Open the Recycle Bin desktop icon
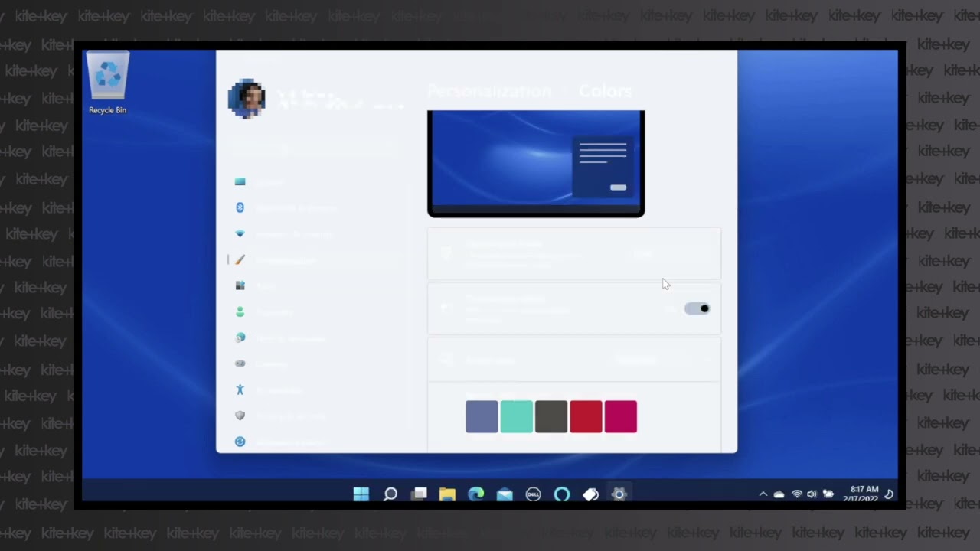The height and width of the screenshot is (551, 980). point(108,83)
